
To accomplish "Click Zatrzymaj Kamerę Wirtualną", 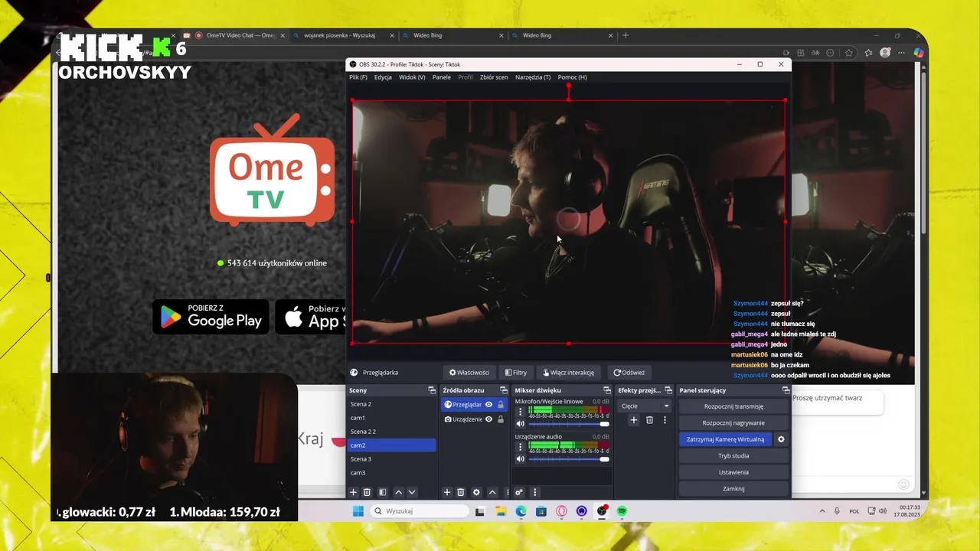I will coord(725,439).
